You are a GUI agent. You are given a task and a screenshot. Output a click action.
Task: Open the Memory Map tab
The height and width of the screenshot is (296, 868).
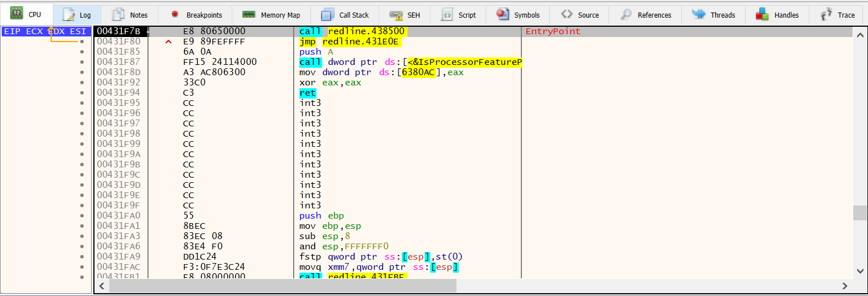pos(272,15)
